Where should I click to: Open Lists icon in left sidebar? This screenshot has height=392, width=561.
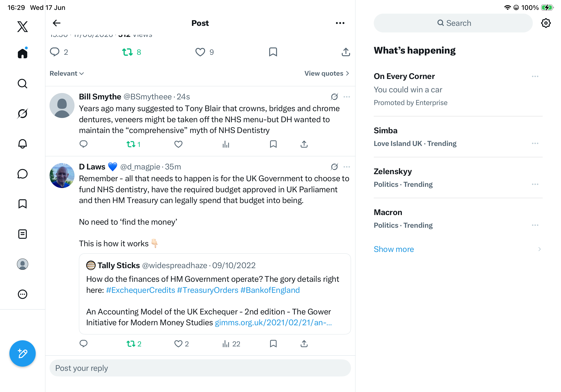click(23, 234)
